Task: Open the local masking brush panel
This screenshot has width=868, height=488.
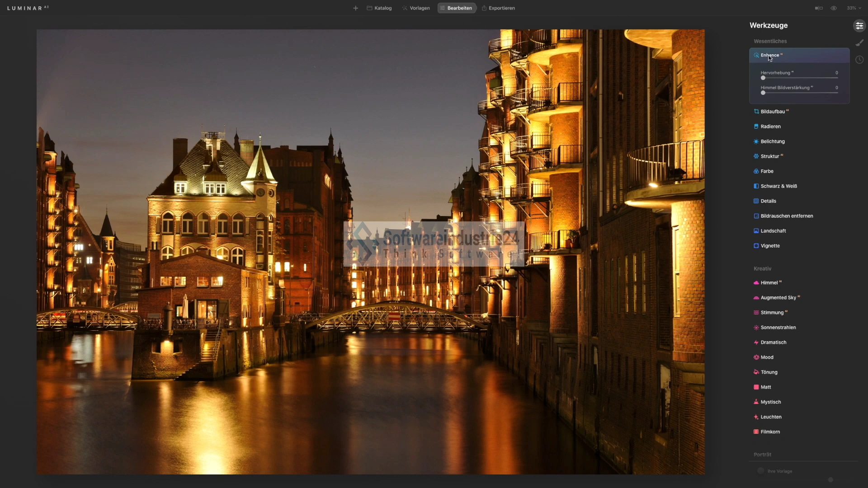Action: click(859, 42)
